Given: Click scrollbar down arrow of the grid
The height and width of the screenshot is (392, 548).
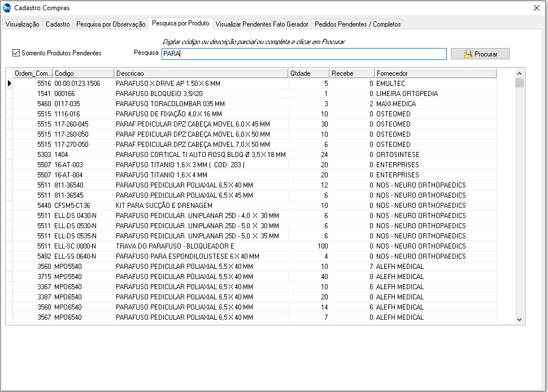Looking at the screenshot, I should coord(519,320).
